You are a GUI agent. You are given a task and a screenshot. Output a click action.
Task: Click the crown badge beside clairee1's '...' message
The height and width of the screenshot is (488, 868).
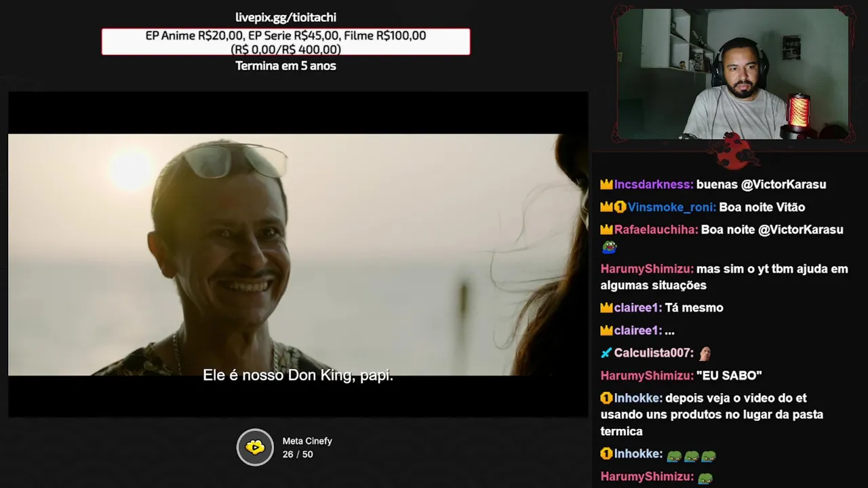(x=606, y=331)
